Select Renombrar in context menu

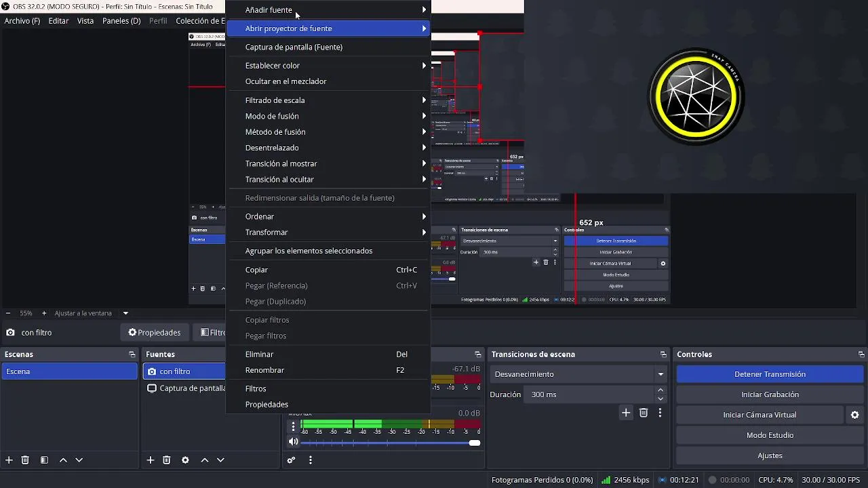328,370
